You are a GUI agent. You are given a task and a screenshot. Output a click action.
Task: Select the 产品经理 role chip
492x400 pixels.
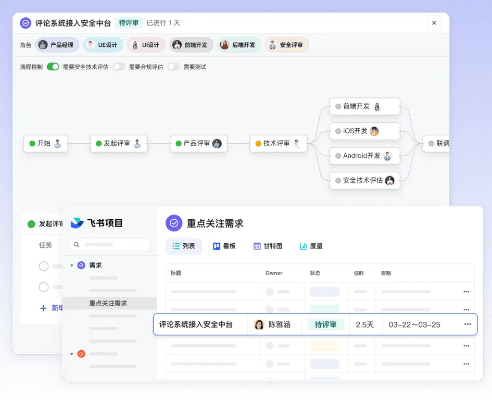[x=57, y=45]
